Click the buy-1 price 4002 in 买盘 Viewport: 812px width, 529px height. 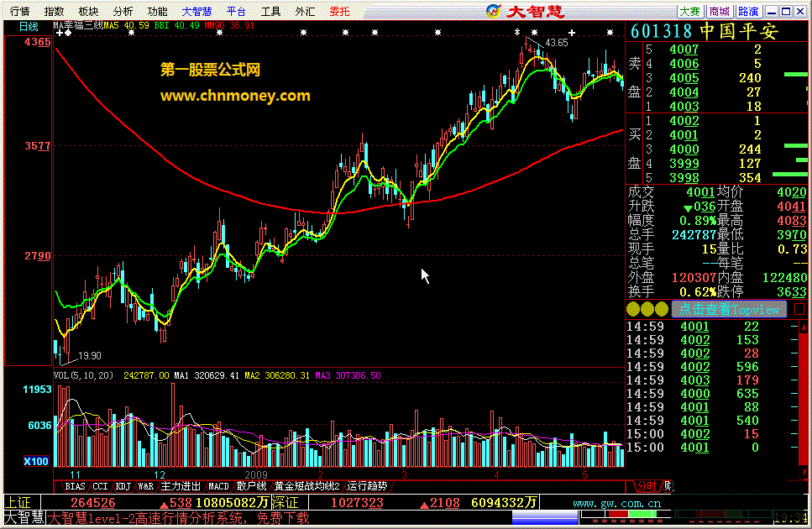pyautogui.click(x=684, y=121)
